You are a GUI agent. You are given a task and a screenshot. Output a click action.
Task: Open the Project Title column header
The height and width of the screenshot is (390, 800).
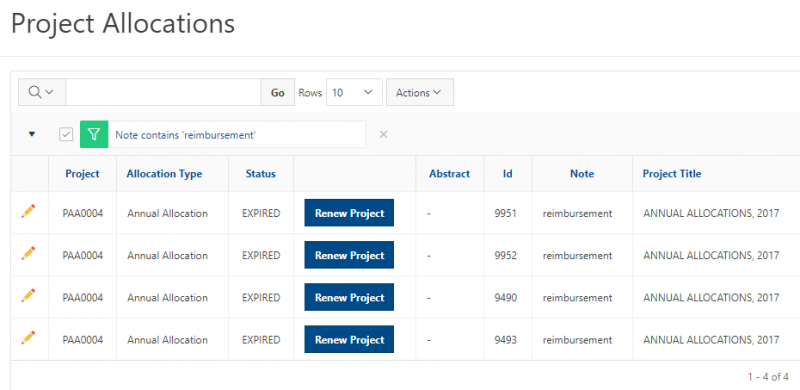(671, 174)
